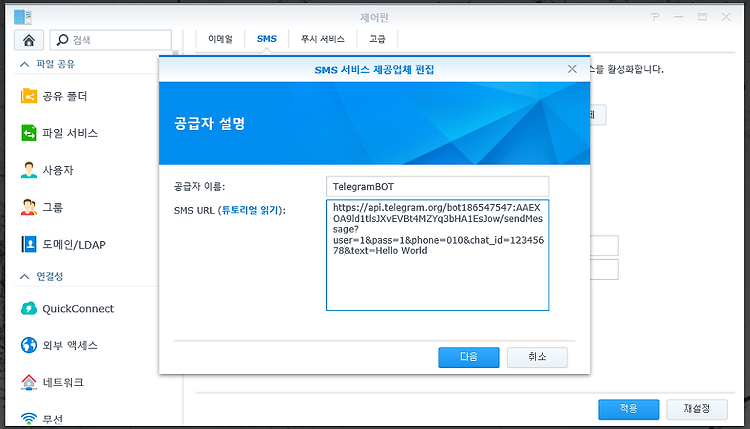Open Group (그룹) icon

[x=29, y=207]
